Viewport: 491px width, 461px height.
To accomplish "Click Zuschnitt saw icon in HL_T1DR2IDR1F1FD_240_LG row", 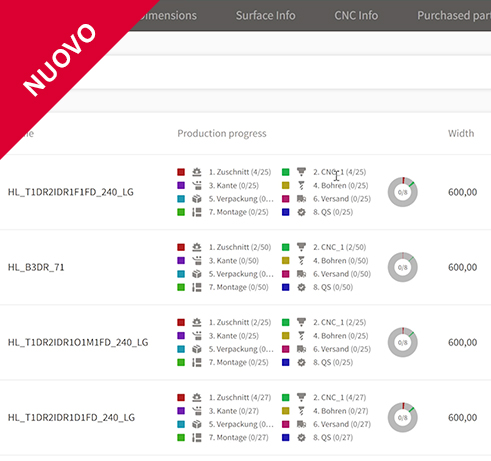I will pyautogui.click(x=197, y=172).
